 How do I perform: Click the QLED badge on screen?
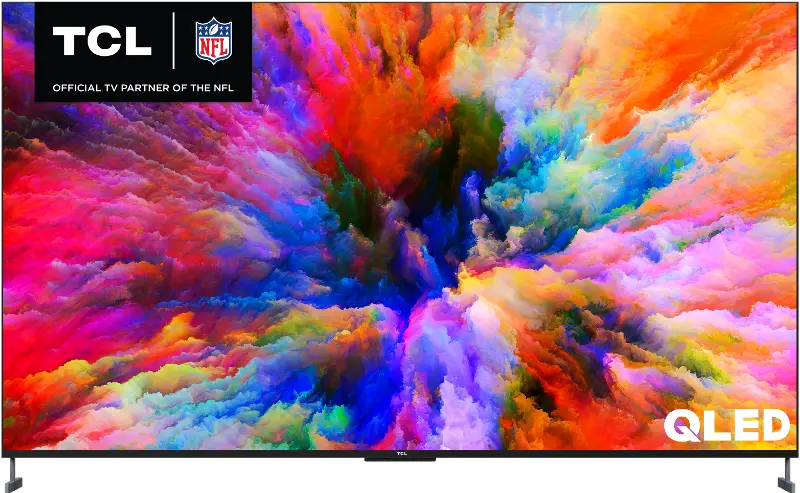[727, 426]
